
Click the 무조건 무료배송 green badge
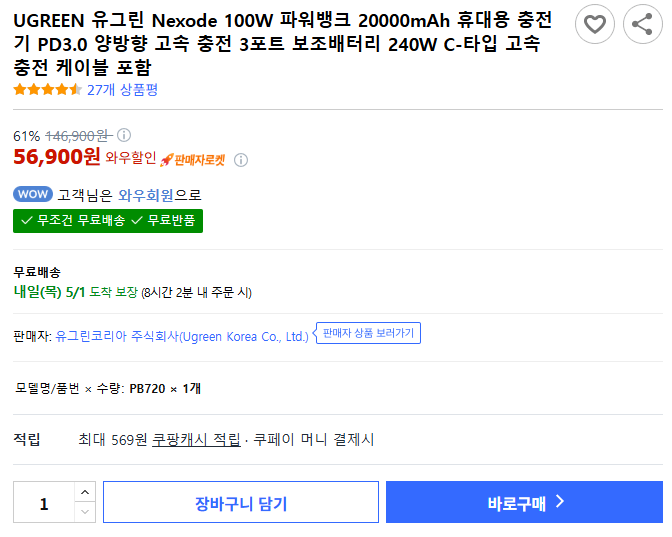74,220
